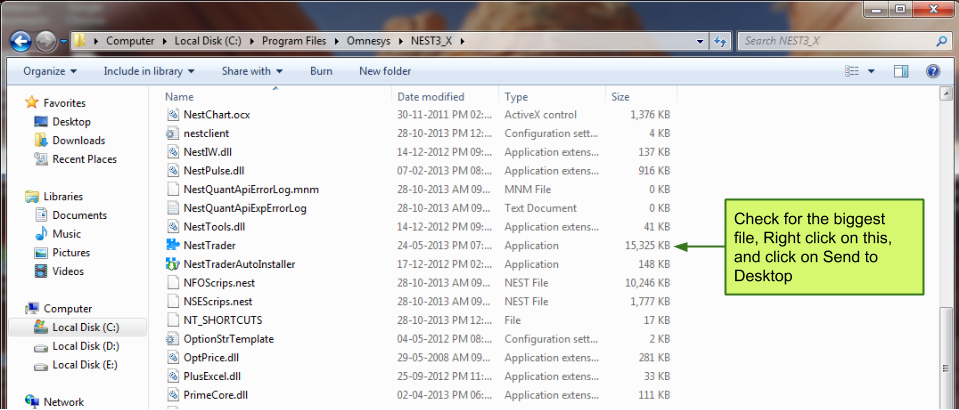
Task: Open the Music library
Action: tap(67, 234)
